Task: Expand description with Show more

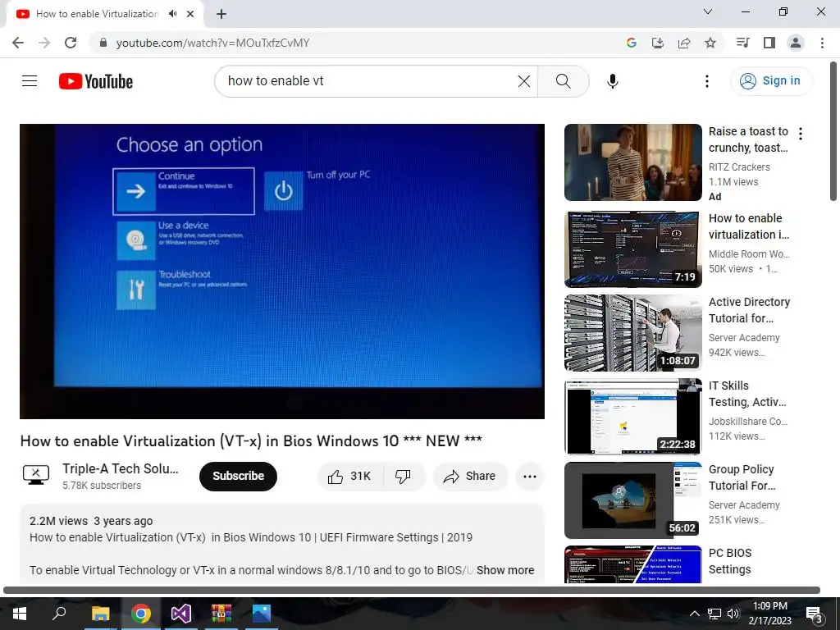Action: (x=505, y=570)
